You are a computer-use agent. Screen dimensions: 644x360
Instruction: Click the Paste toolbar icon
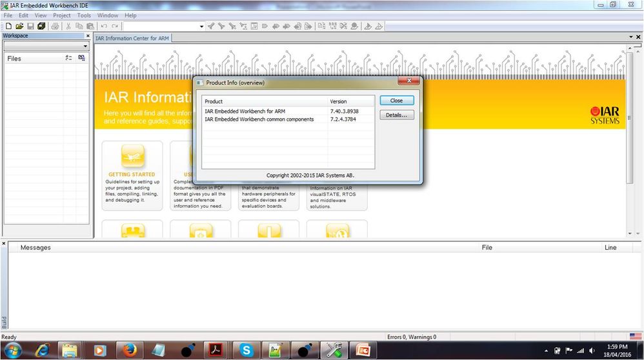[x=90, y=26]
